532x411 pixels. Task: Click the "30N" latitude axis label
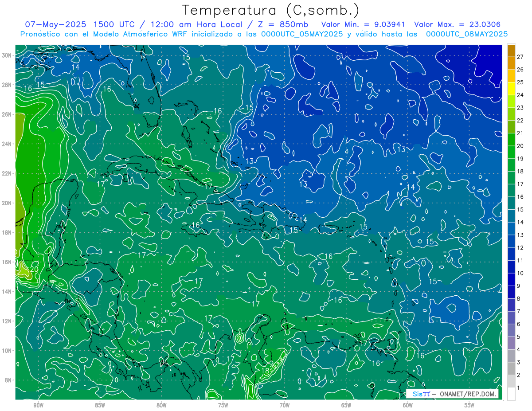[8, 55]
